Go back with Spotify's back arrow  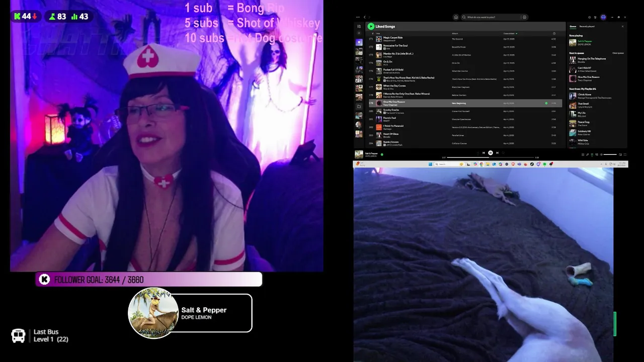click(x=365, y=17)
